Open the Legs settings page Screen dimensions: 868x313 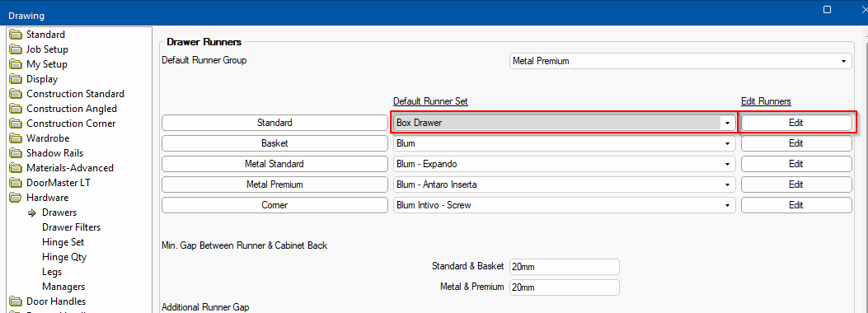click(52, 272)
